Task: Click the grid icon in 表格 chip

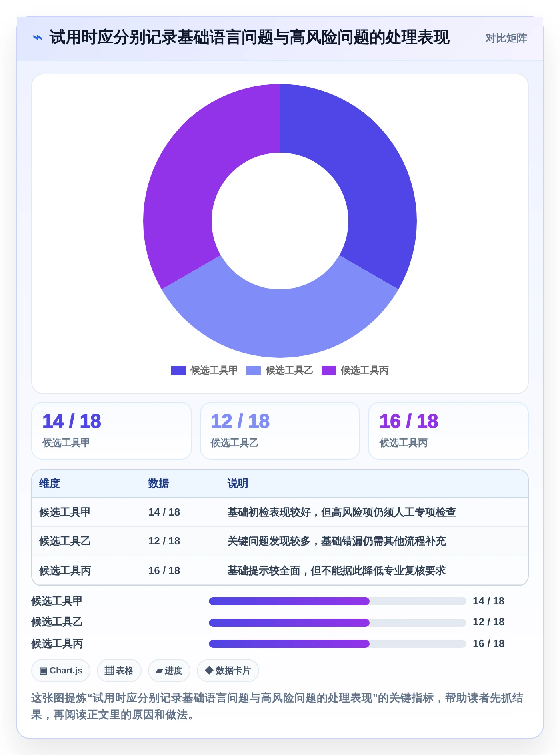Action: point(109,671)
